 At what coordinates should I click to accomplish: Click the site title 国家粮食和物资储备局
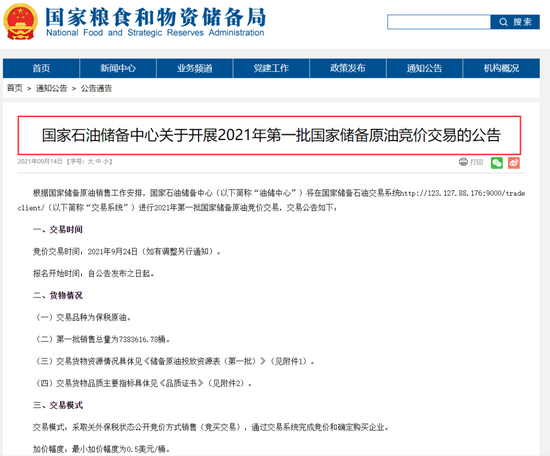pyautogui.click(x=156, y=17)
